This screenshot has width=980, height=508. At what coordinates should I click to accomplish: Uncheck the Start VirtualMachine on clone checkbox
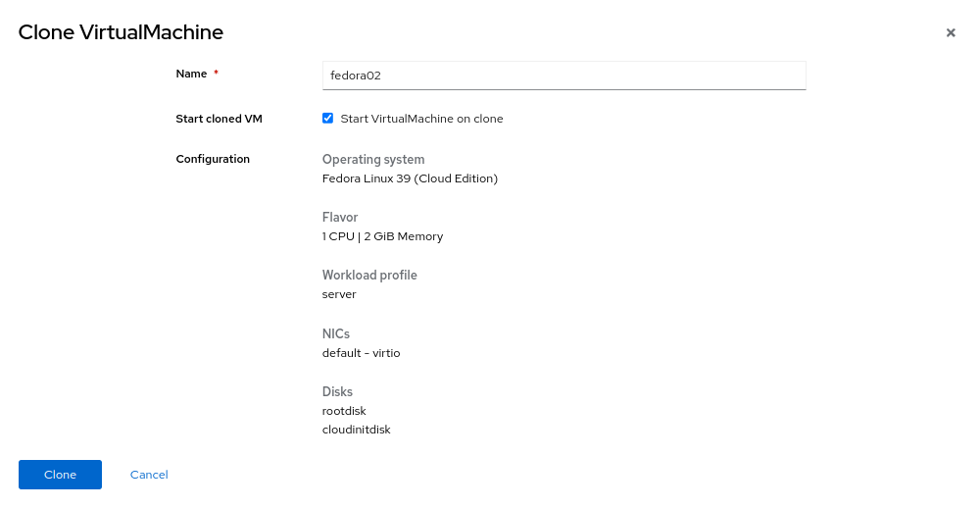pyautogui.click(x=328, y=119)
